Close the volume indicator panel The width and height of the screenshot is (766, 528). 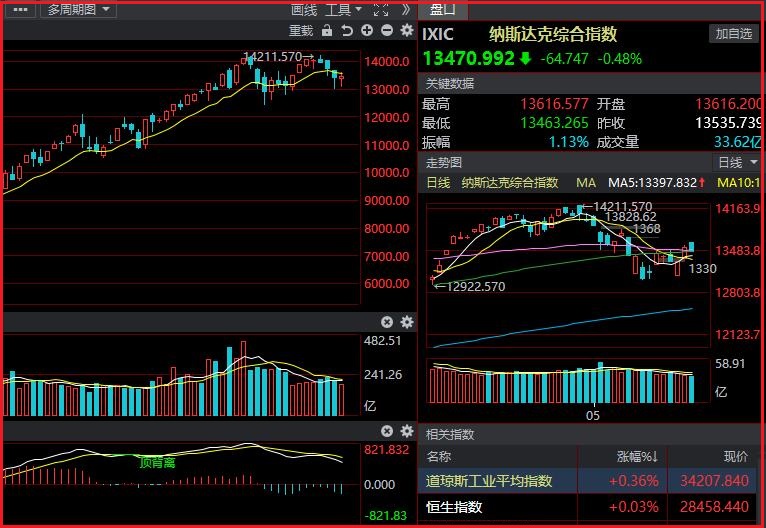pyautogui.click(x=387, y=322)
